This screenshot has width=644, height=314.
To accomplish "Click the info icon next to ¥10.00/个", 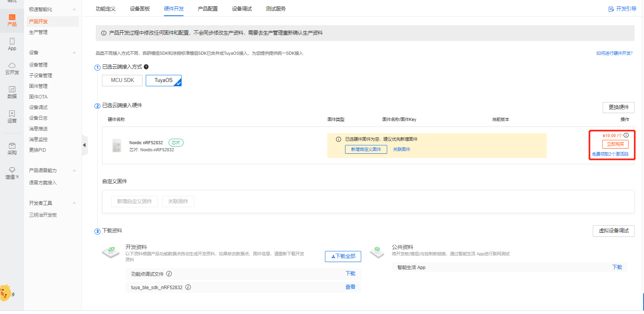I will (x=626, y=135).
